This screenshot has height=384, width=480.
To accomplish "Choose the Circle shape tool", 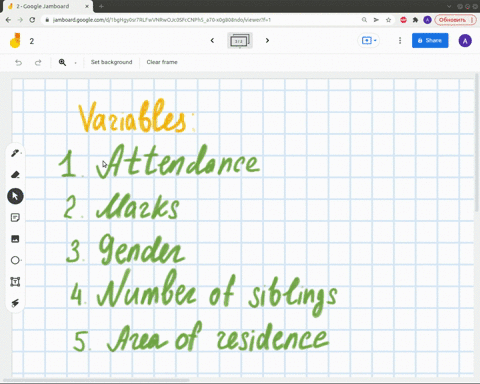I will pos(15,260).
